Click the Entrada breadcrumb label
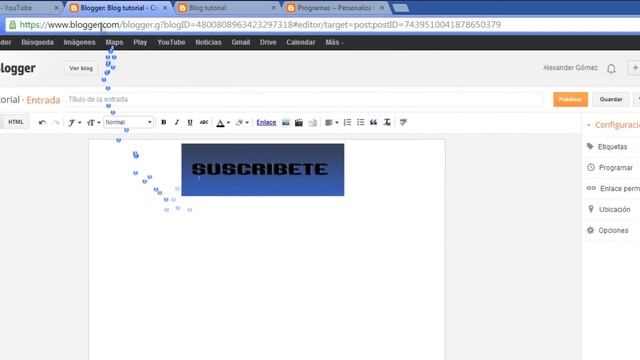Screen dimensions: 640x360 (43, 100)
